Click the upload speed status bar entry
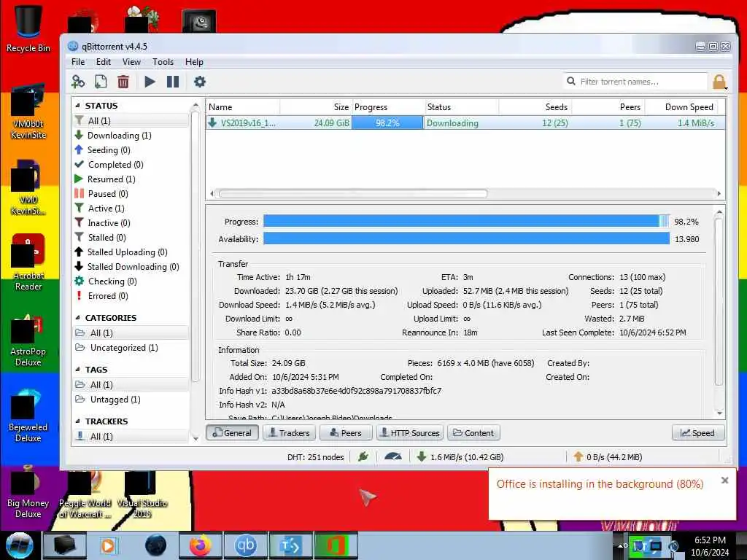 point(608,456)
